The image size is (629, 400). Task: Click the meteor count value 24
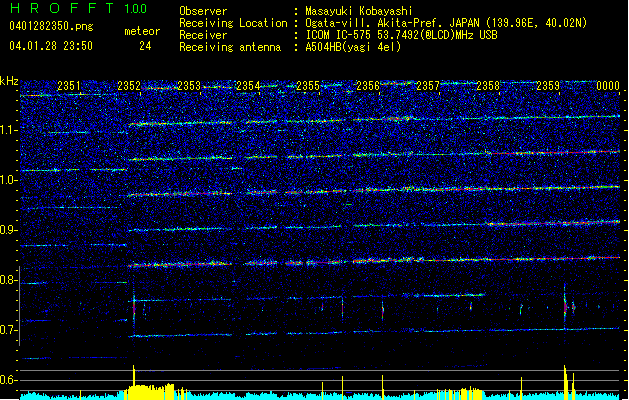tap(145, 46)
